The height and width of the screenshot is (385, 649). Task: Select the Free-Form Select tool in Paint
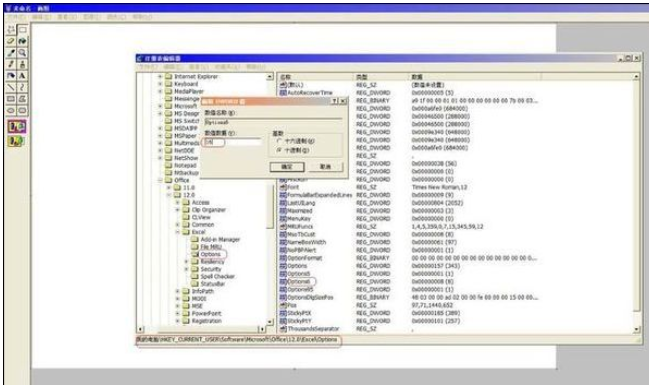pos(11,29)
